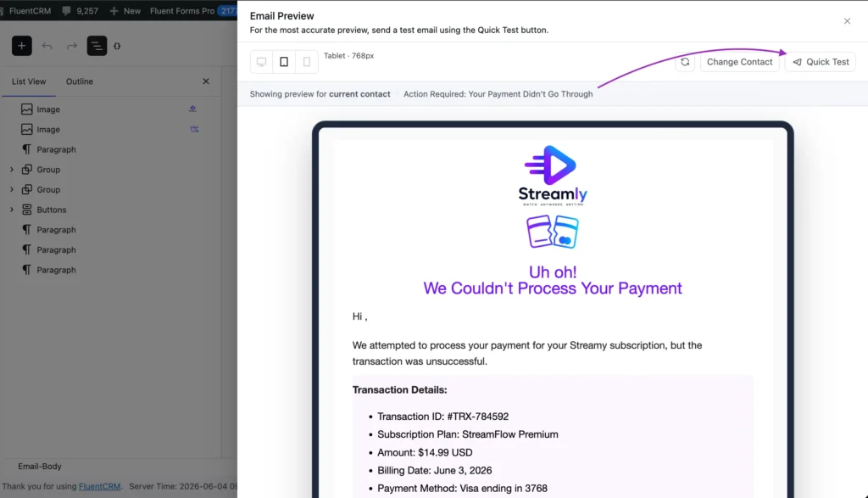Click the Transaction Details heading

point(400,390)
